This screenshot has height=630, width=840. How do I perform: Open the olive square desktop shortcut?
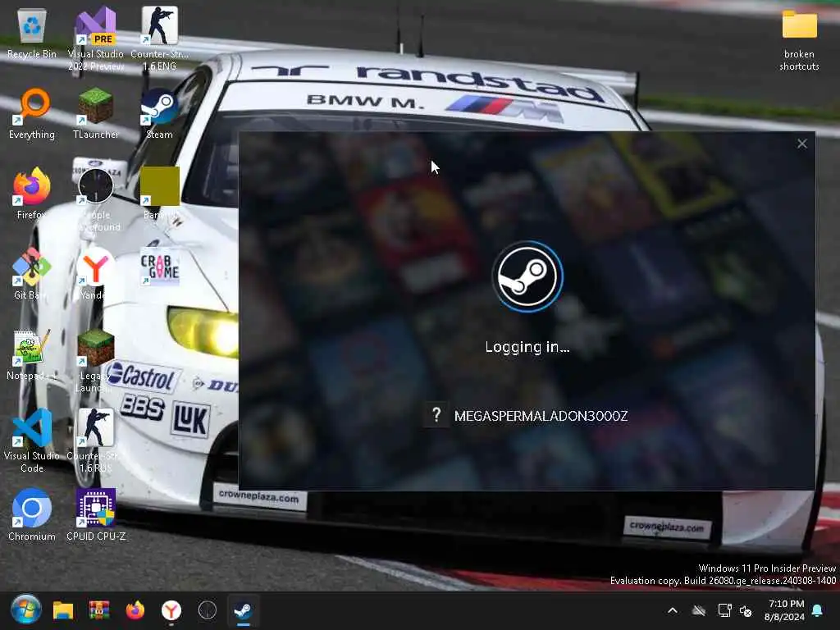160,194
